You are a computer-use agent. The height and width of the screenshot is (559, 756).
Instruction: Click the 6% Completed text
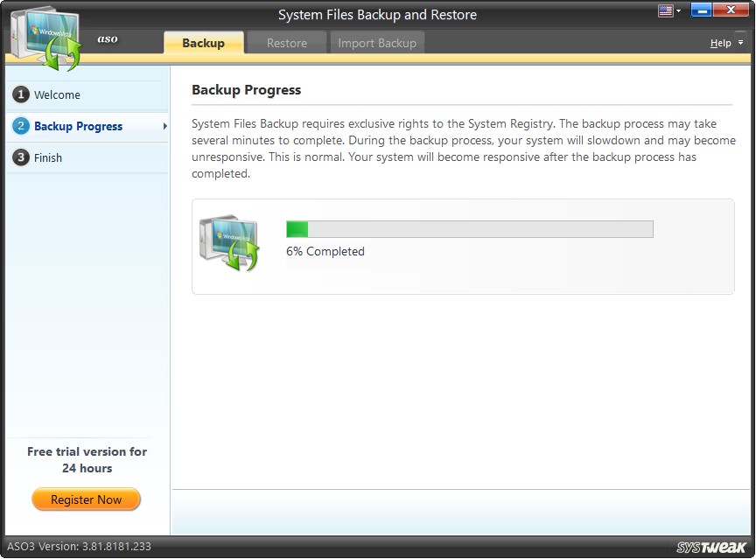pos(325,251)
